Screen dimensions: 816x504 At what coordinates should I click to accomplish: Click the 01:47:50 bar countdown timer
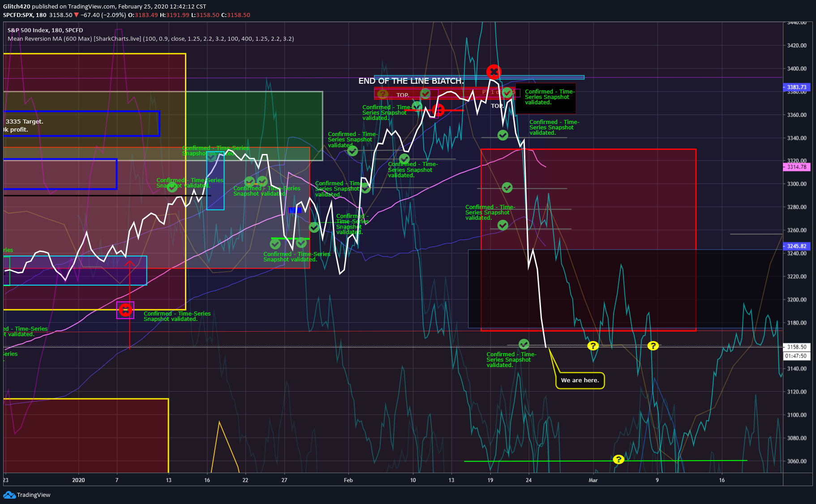(797, 356)
